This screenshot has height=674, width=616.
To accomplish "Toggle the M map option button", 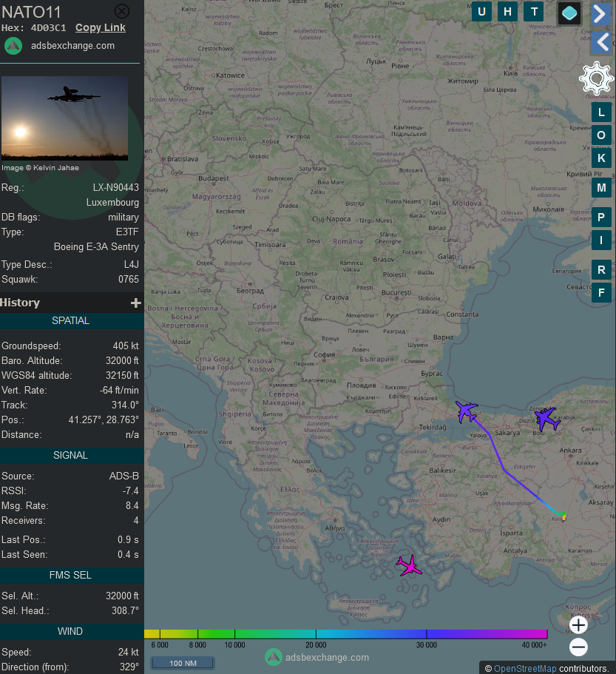I will (601, 188).
